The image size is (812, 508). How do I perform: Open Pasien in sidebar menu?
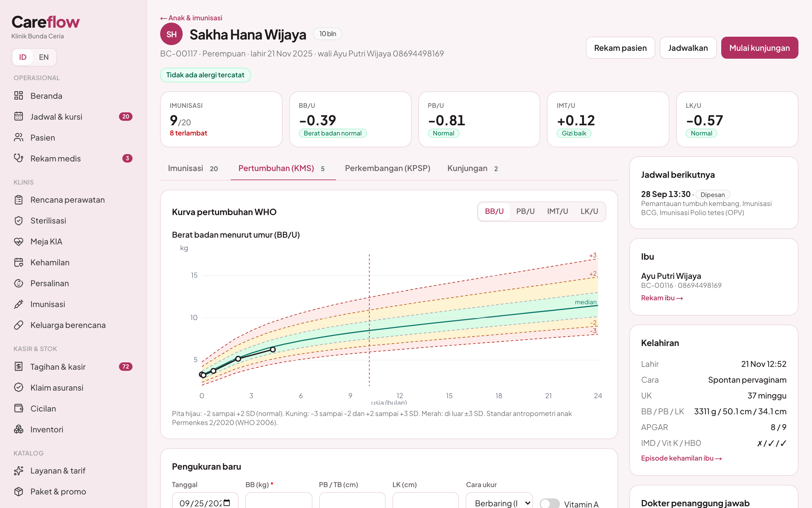pyautogui.click(x=73, y=137)
